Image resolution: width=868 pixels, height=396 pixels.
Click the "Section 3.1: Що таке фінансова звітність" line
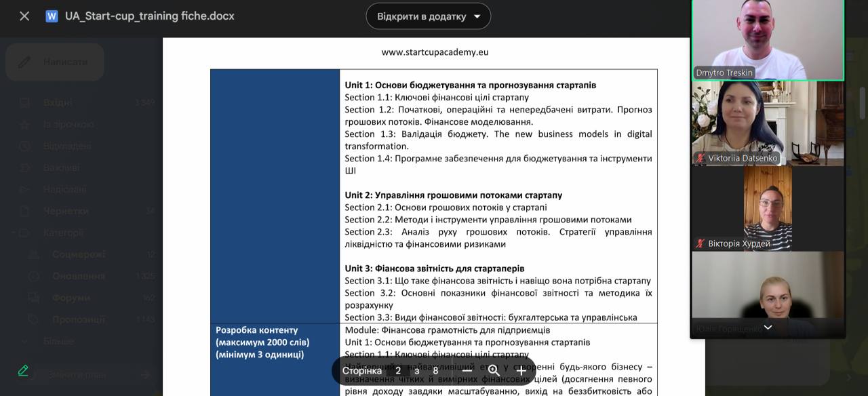[x=498, y=280]
